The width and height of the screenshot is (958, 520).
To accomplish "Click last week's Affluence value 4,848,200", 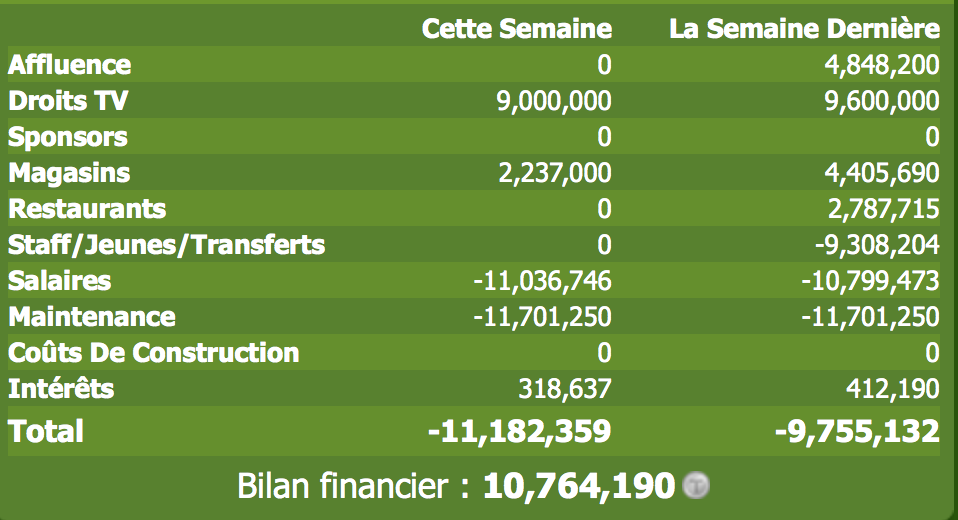I will coord(882,65).
